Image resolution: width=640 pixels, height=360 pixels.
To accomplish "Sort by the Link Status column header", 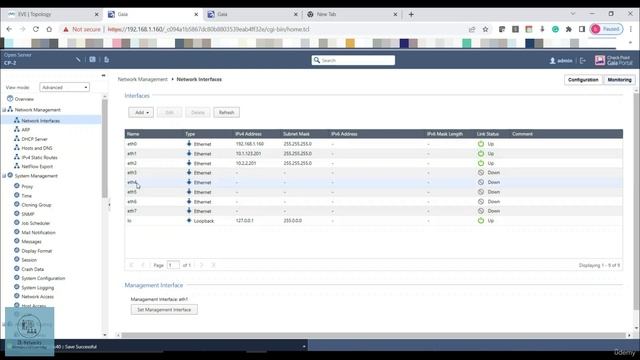I will pyautogui.click(x=488, y=134).
